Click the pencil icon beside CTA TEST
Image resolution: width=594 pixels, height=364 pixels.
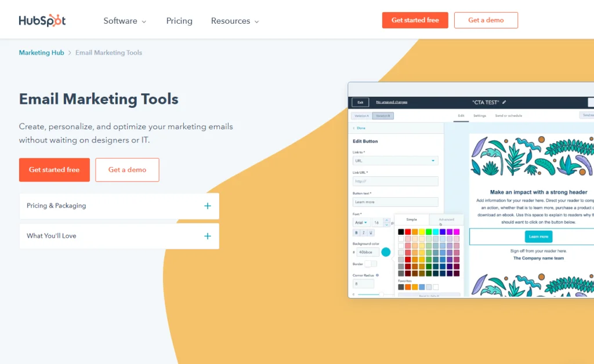[x=504, y=102]
